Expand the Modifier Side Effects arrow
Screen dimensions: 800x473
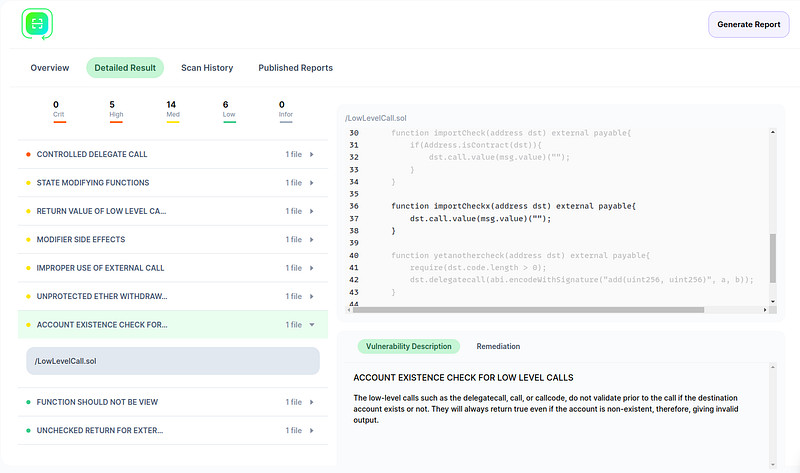point(311,240)
